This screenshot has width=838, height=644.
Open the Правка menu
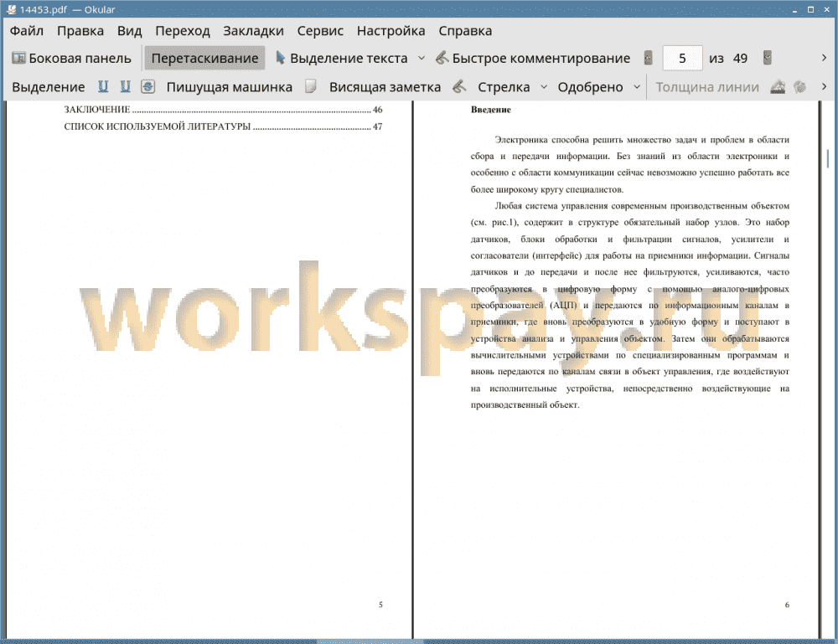coord(80,31)
